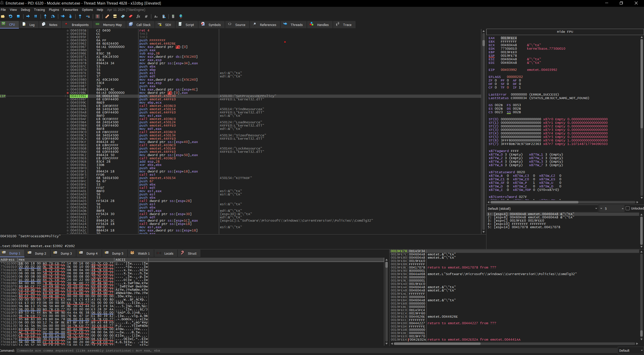Click the Step Into toolbar icon

click(45, 16)
